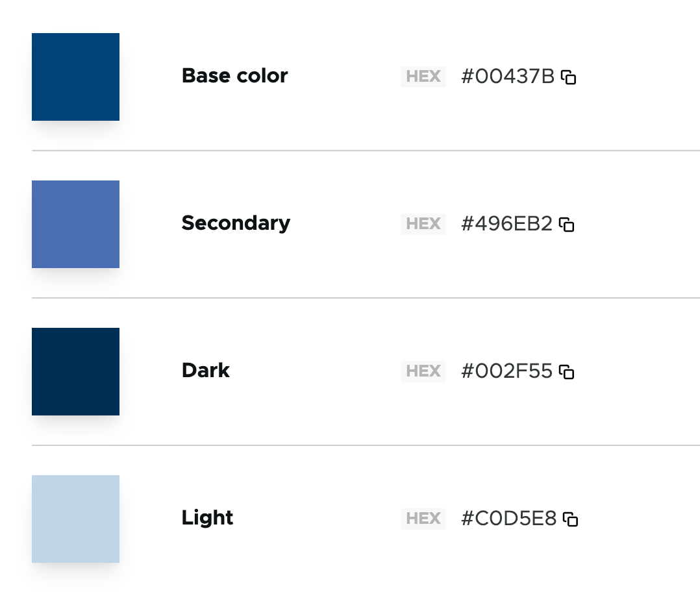The width and height of the screenshot is (700, 605).
Task: Click the "Light" label text
Action: (x=207, y=518)
